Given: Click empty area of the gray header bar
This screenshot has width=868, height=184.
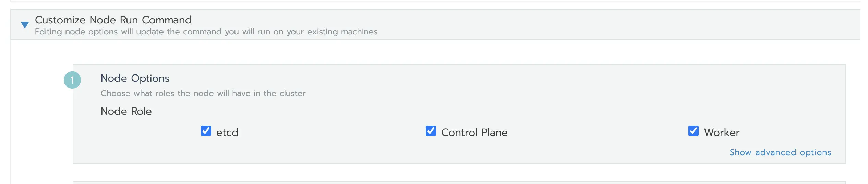Looking at the screenshot, I should click(x=583, y=24).
